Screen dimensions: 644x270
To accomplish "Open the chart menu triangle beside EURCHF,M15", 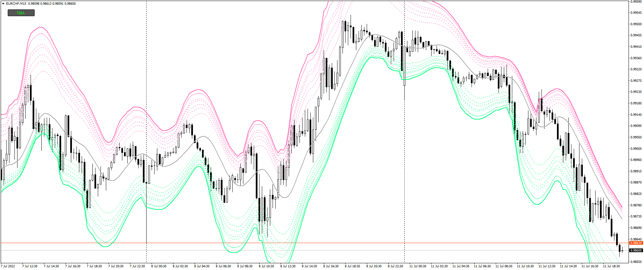I will click(3, 4).
